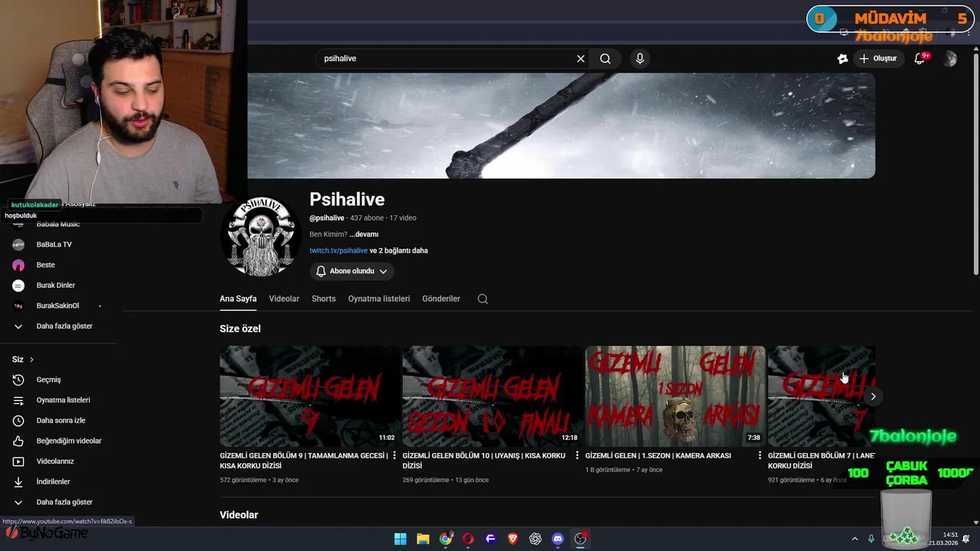Open more options for Kamera Arkası video
Image resolution: width=980 pixels, height=551 pixels.
click(760, 455)
